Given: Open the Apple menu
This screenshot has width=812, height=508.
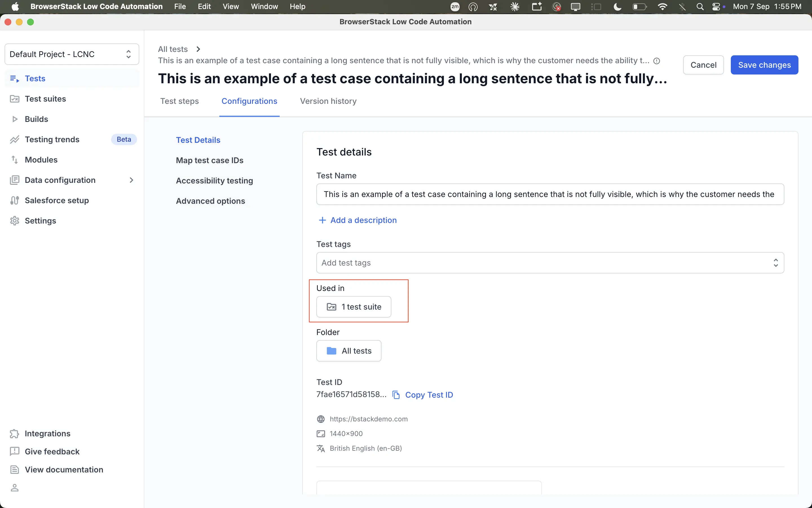Looking at the screenshot, I should click(x=15, y=6).
